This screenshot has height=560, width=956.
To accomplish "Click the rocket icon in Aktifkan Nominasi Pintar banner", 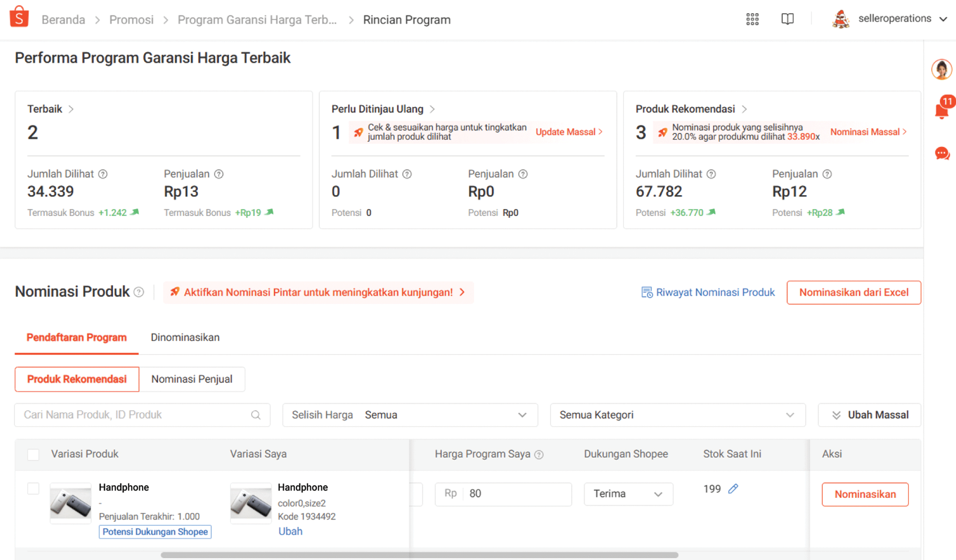I will (x=175, y=292).
